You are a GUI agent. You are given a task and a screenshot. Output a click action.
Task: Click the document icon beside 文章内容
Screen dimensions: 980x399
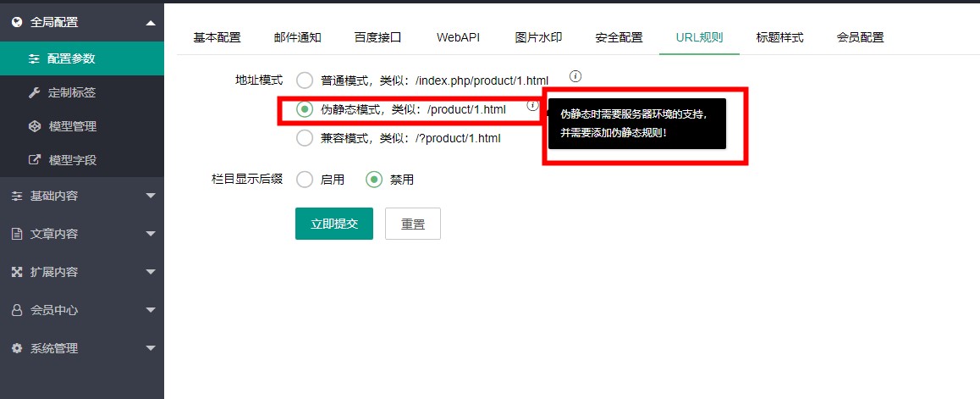(x=17, y=234)
